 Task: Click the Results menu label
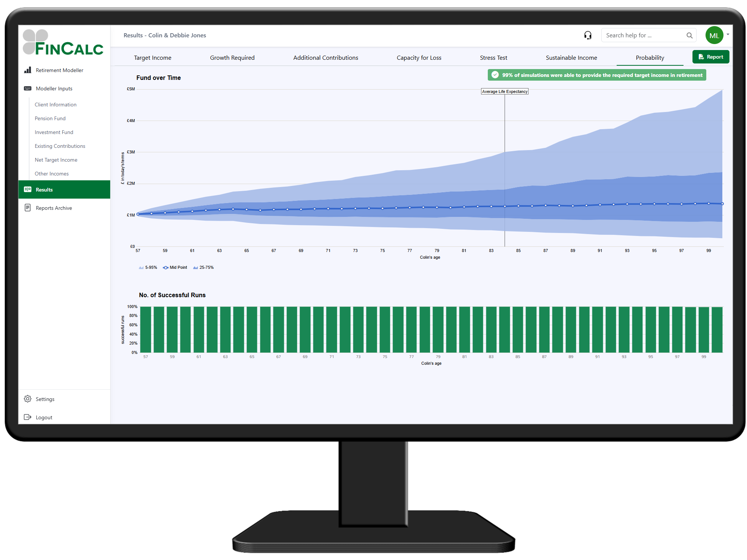(x=44, y=190)
